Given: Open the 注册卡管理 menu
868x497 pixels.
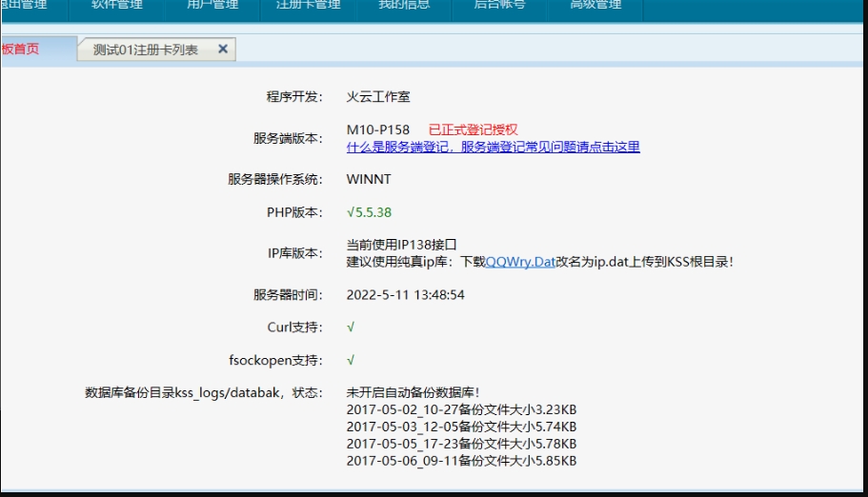Looking at the screenshot, I should (309, 6).
